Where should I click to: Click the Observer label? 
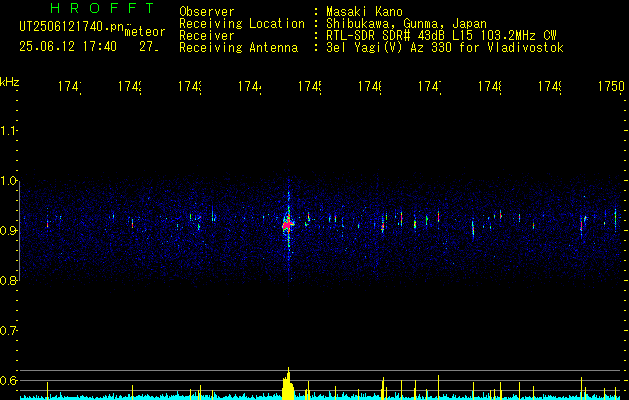pos(207,11)
